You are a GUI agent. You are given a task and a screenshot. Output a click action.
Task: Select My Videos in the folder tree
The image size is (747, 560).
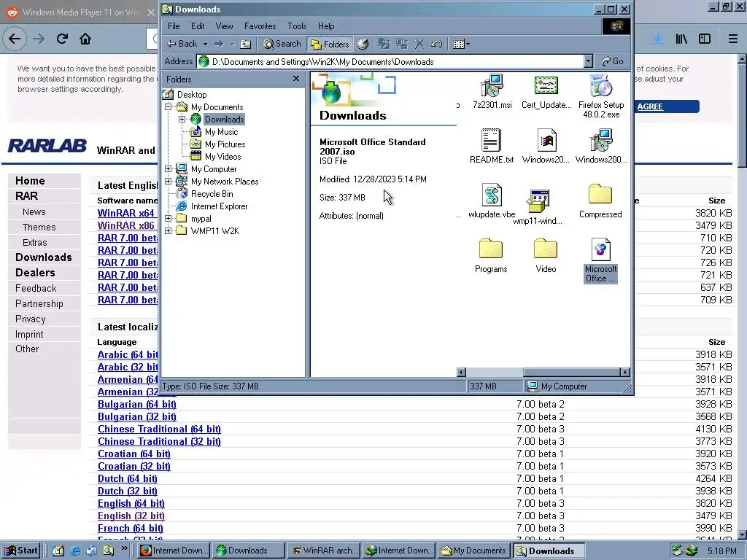coord(222,157)
